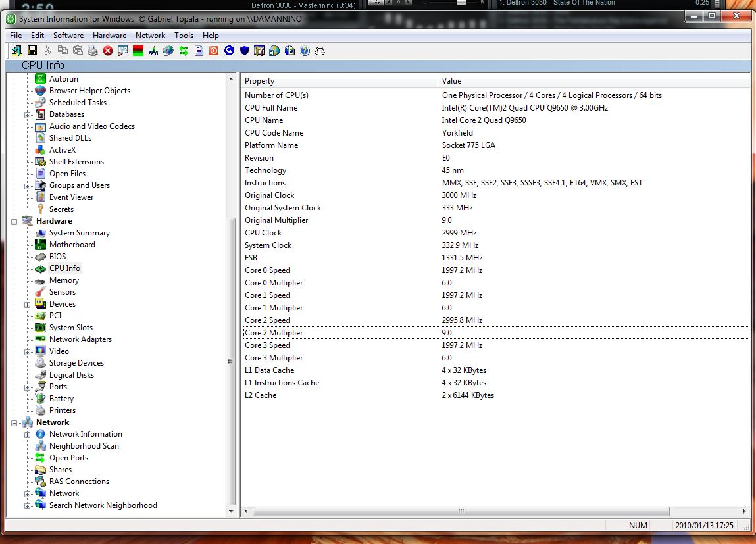Open Shared DLLs tree entry
Image resolution: width=756 pixels, height=544 pixels.
pos(70,137)
